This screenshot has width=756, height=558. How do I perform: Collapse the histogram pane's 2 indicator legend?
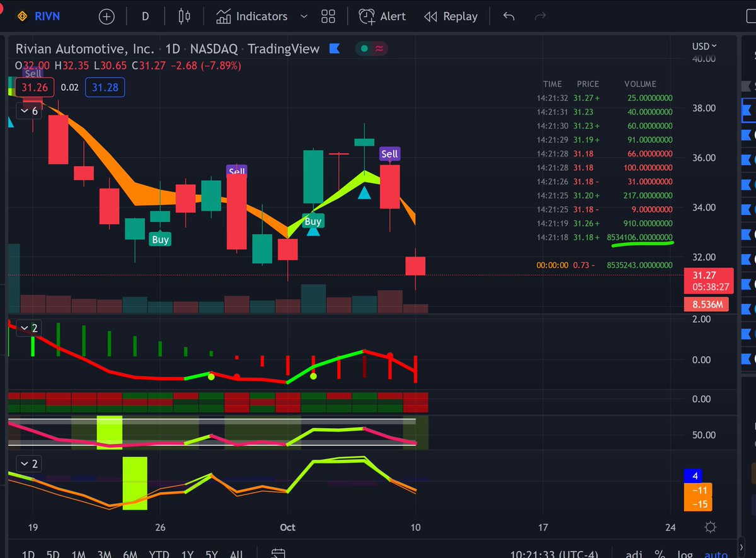coord(29,328)
